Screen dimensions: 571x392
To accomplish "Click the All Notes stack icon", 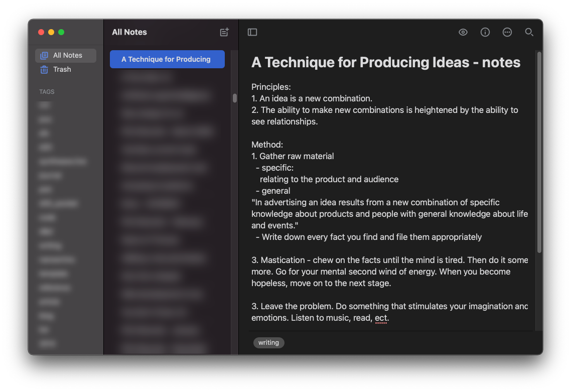I will pos(44,55).
